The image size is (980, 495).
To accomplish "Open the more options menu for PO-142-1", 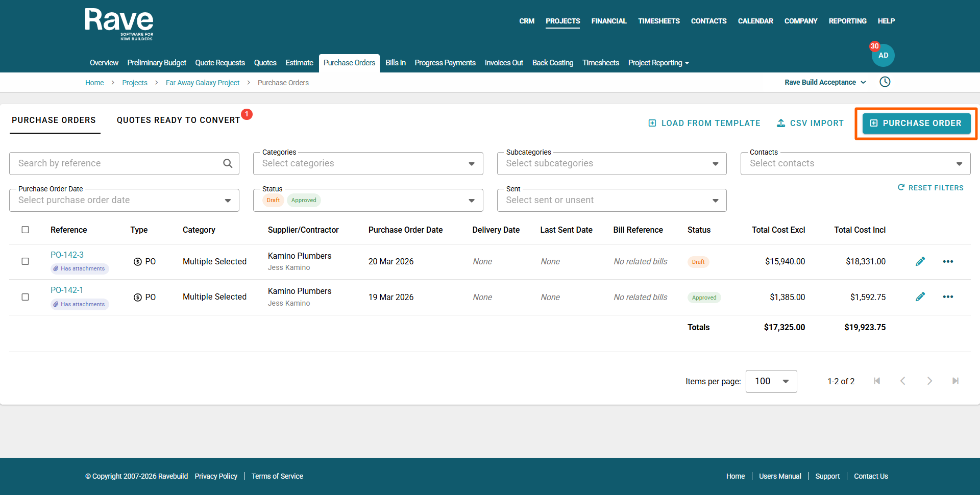I will (948, 297).
